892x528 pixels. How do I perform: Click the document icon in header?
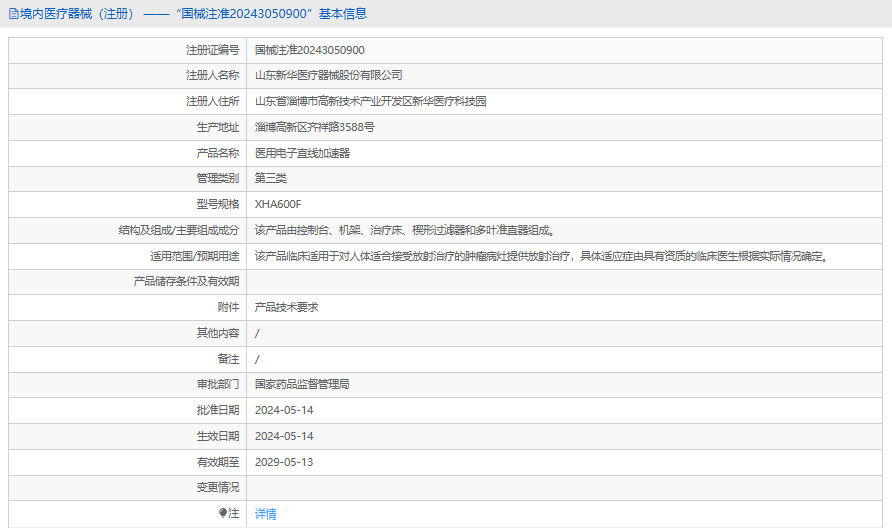coord(14,14)
